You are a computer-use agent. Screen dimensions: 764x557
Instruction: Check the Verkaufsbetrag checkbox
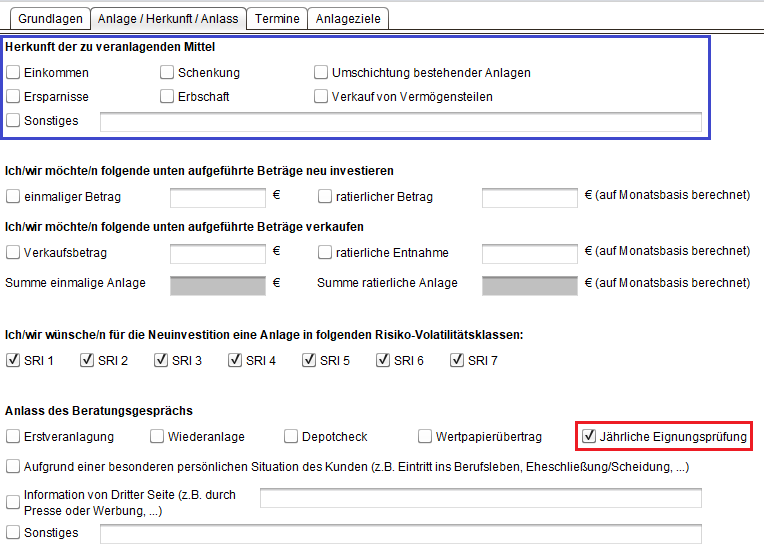[13, 252]
